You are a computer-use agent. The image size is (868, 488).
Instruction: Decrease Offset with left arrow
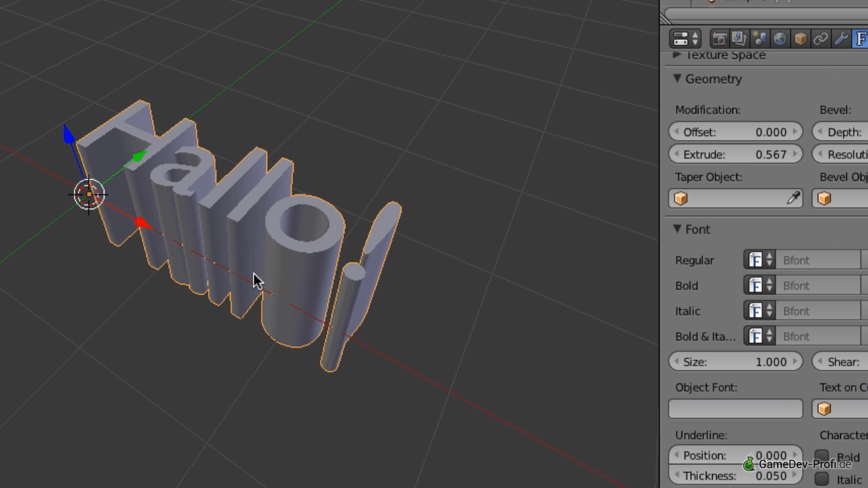(x=676, y=132)
